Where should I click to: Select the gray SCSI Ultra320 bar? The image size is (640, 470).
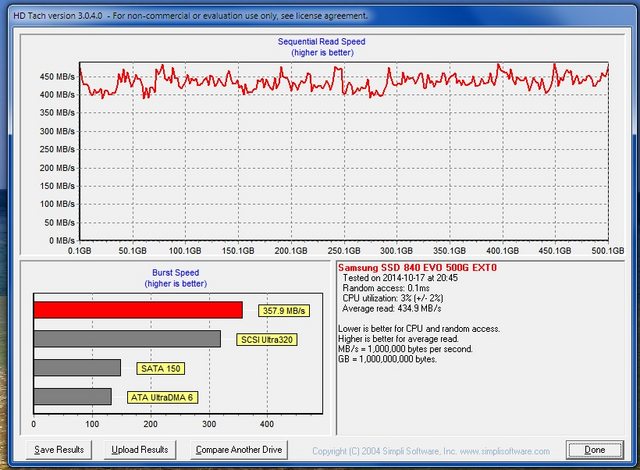click(127, 339)
